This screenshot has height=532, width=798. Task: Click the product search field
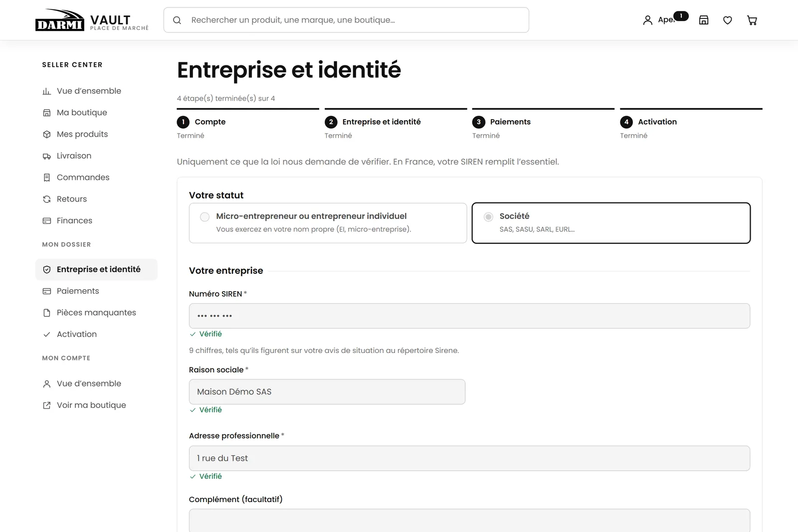[x=346, y=20]
